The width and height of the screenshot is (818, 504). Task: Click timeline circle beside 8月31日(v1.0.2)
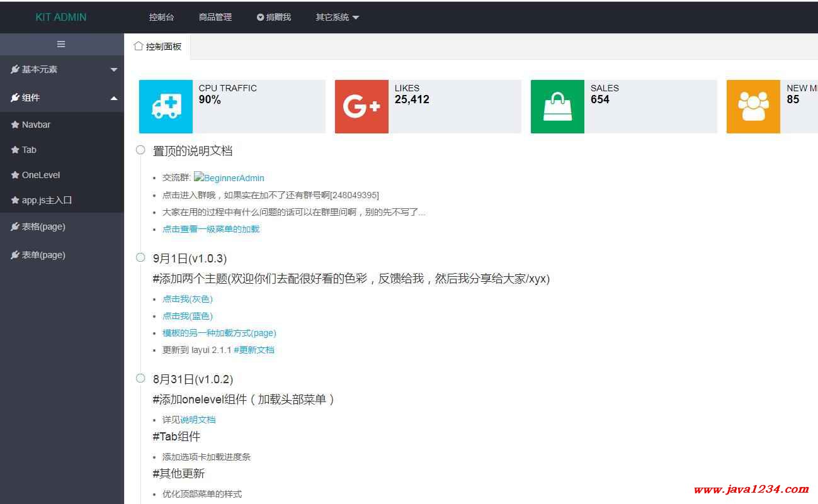[140, 378]
